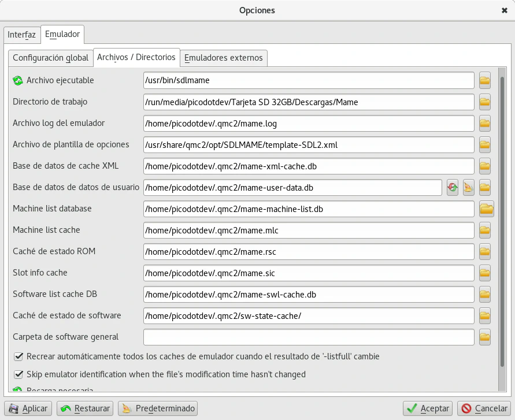The width and height of the screenshot is (515, 420).
Task: Browse for Archivo log del emulador
Action: (x=484, y=123)
